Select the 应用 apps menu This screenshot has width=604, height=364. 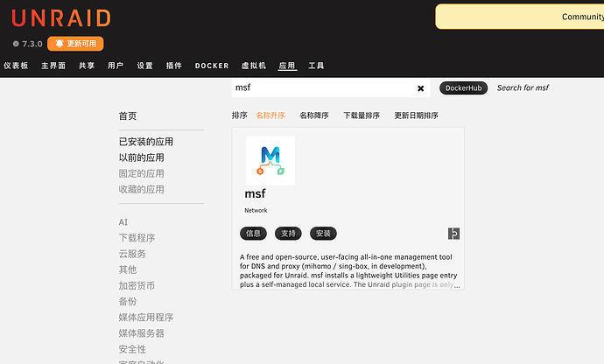[x=287, y=66]
